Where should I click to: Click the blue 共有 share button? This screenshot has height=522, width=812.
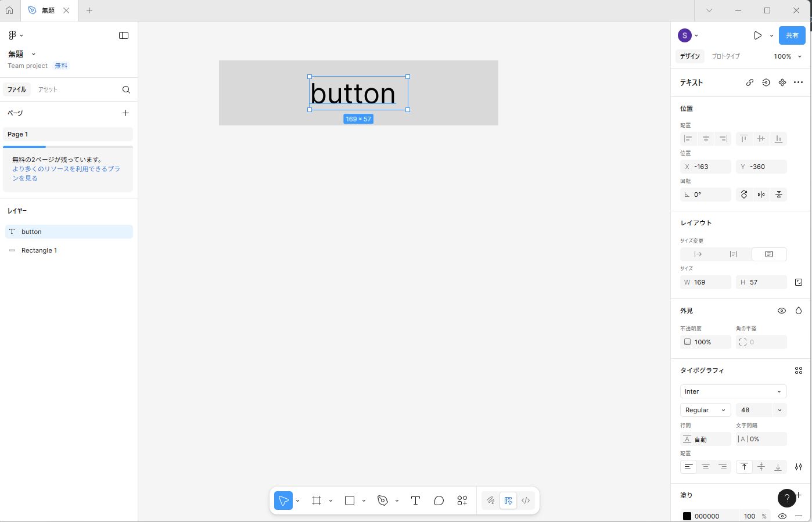792,35
